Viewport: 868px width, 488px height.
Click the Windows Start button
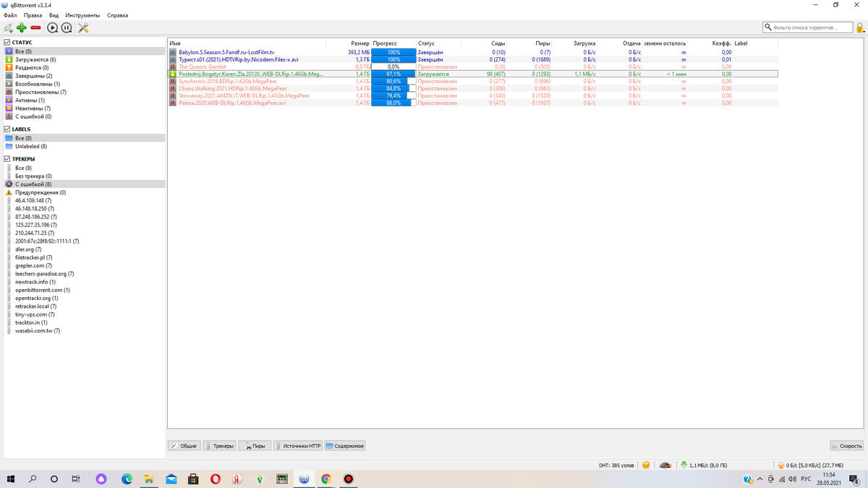point(11,479)
